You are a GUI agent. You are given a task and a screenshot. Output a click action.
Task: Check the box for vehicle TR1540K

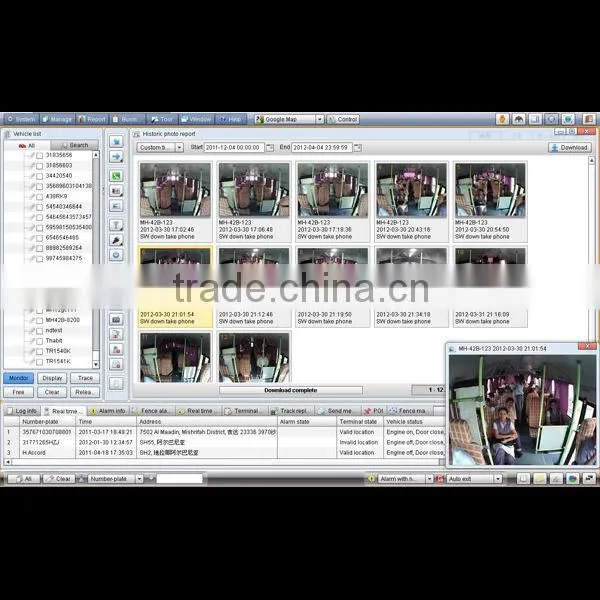39,351
